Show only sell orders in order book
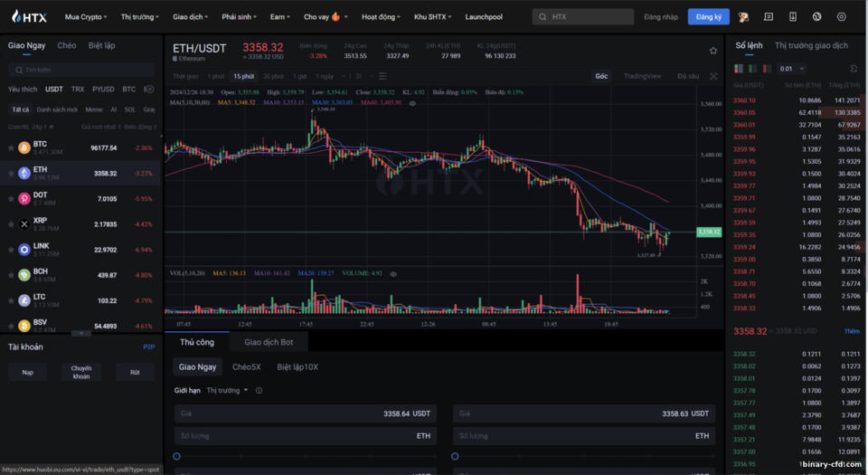This screenshot has height=475, width=868. 767,69
